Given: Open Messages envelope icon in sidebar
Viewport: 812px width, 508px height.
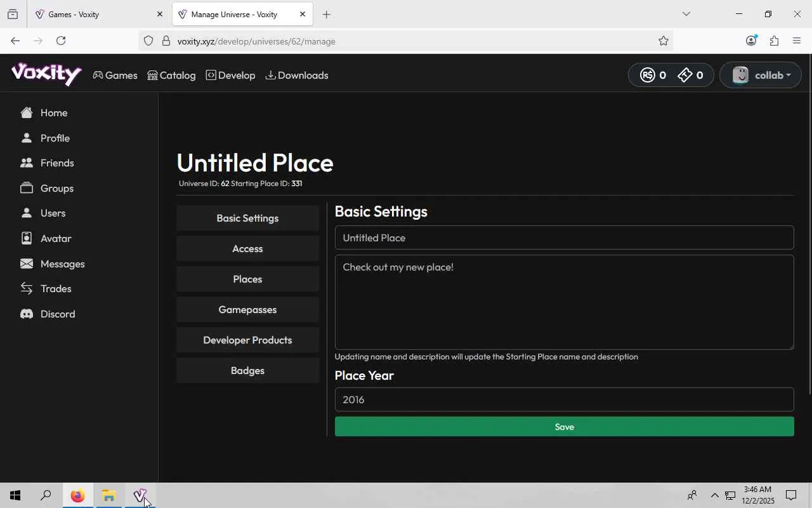Looking at the screenshot, I should (x=27, y=264).
